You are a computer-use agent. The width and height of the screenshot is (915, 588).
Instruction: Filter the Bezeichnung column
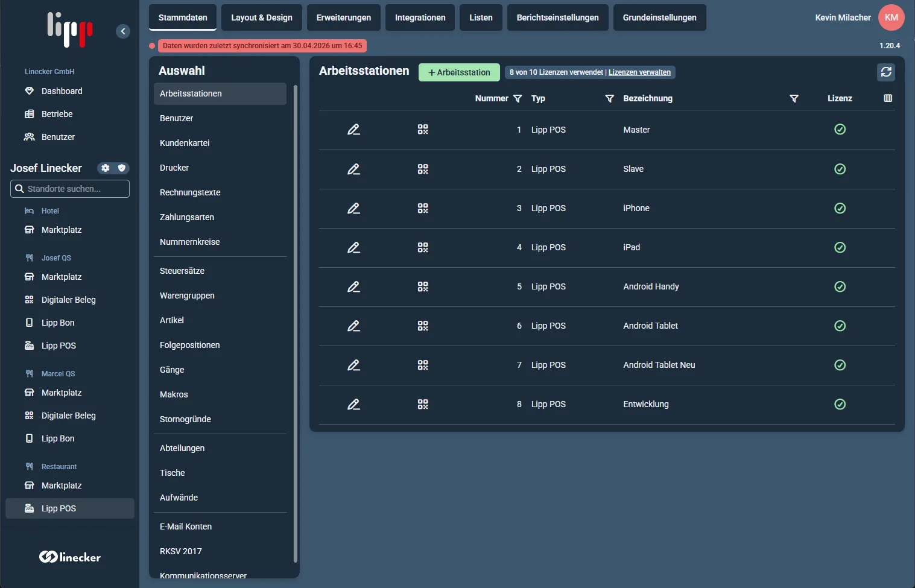794,98
